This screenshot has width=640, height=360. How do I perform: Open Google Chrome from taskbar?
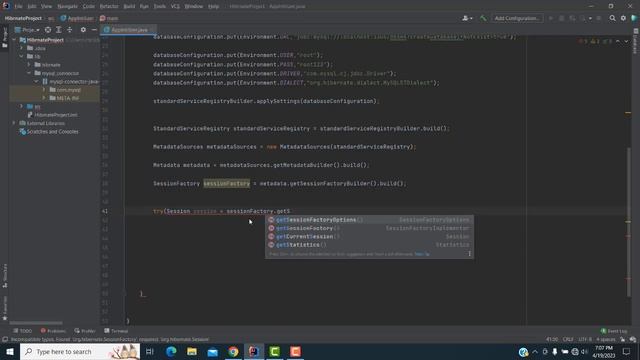[233, 351]
